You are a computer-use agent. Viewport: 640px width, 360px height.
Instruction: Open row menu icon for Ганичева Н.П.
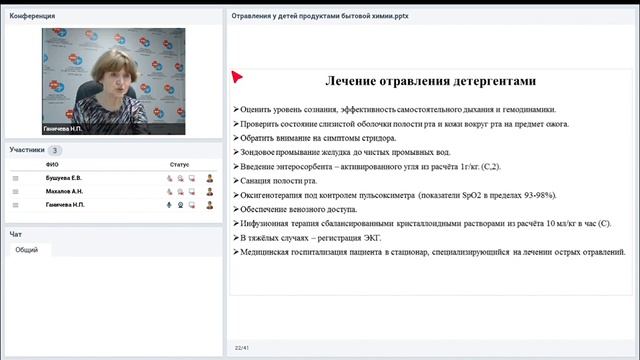pos(16,205)
